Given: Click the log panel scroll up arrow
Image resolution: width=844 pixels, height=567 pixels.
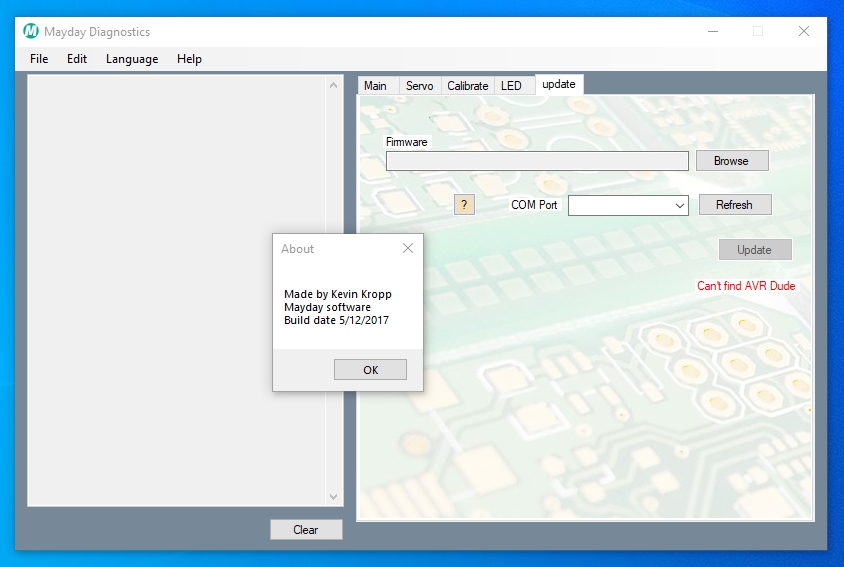Looking at the screenshot, I should coord(333,85).
